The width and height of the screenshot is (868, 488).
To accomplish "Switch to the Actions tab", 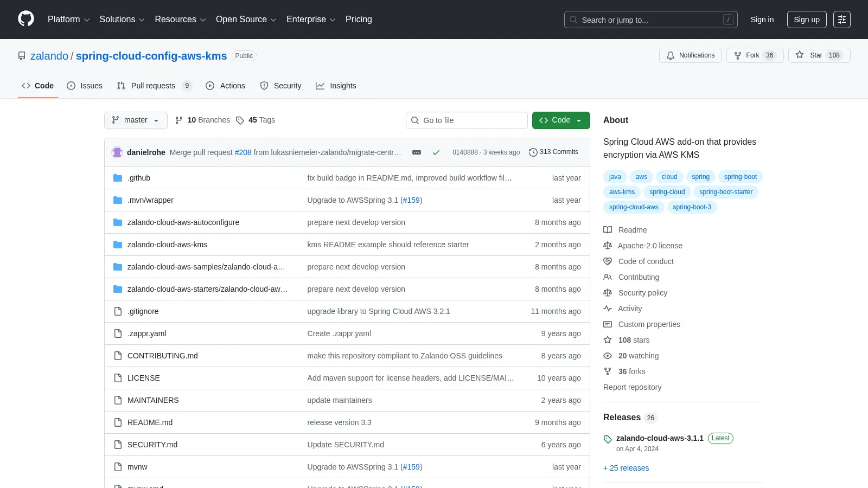I will pos(225,86).
